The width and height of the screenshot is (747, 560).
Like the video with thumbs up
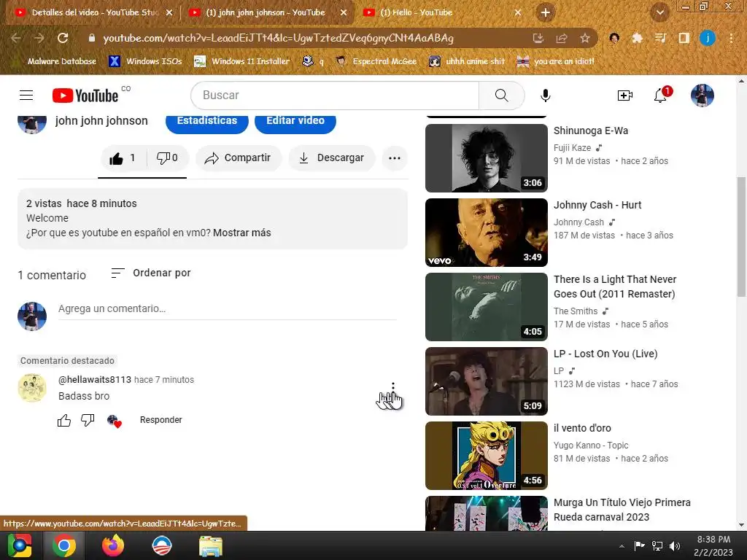pos(122,158)
